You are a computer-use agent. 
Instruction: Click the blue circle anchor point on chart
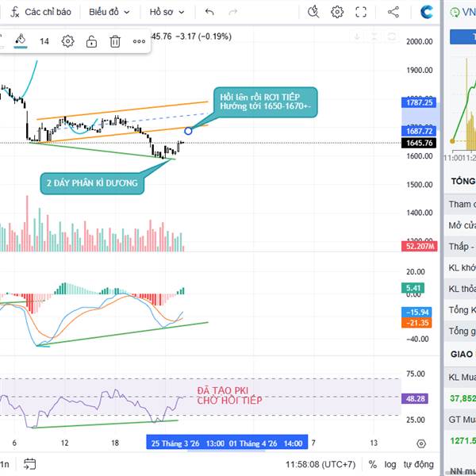[x=188, y=131]
